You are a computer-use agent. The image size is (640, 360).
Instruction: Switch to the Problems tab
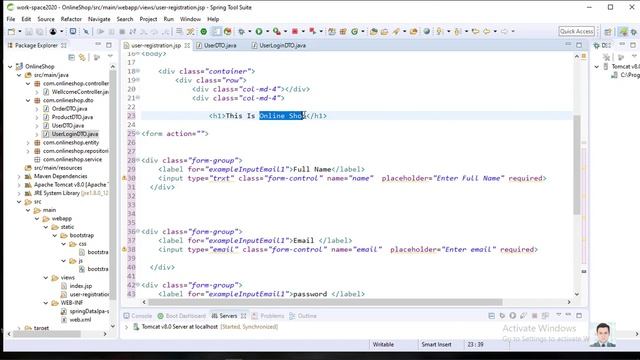tap(268, 316)
